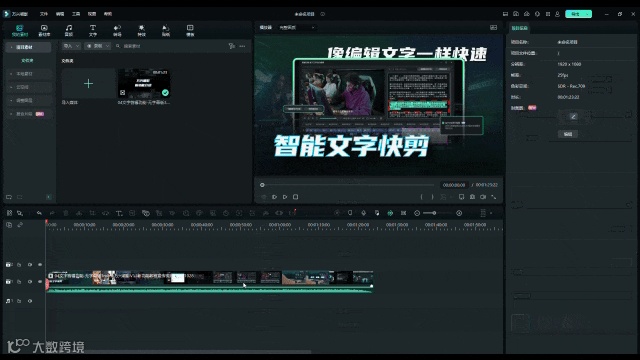The width and height of the screenshot is (640, 360).
Task: Click the media filter icon
Action: coord(232,46)
